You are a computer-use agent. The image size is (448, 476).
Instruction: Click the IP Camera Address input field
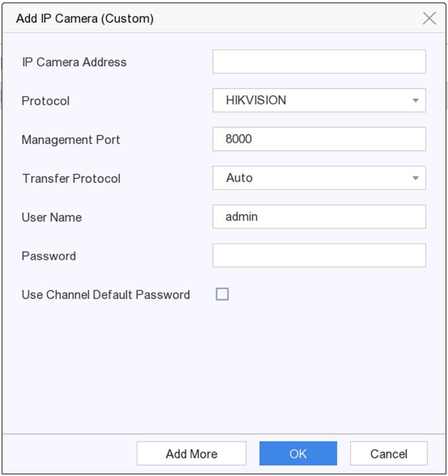tap(319, 62)
